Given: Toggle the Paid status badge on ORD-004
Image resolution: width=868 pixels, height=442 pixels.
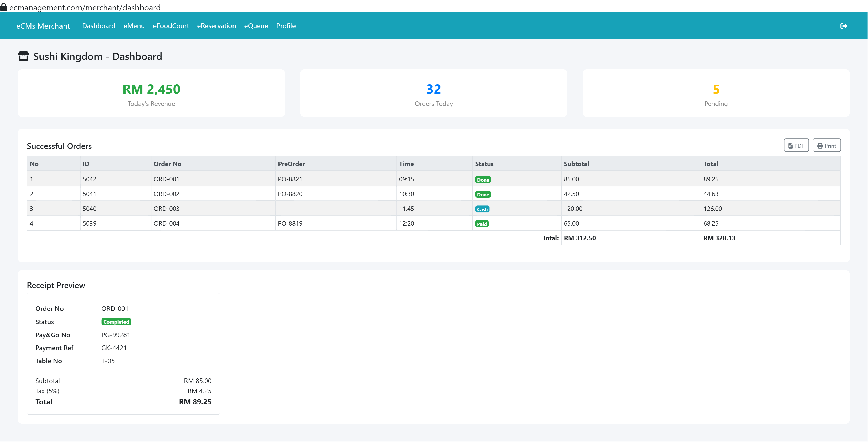Looking at the screenshot, I should tap(482, 223).
